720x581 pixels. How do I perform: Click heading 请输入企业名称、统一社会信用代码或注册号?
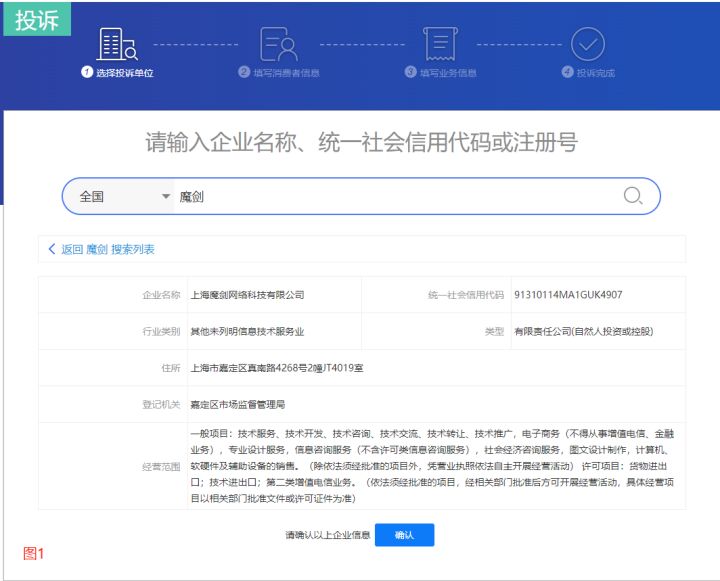coord(361,142)
